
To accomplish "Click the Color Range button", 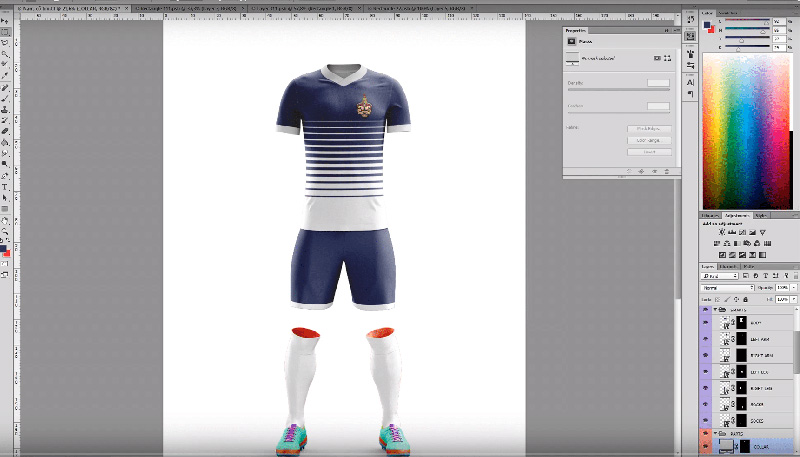I will (648, 141).
